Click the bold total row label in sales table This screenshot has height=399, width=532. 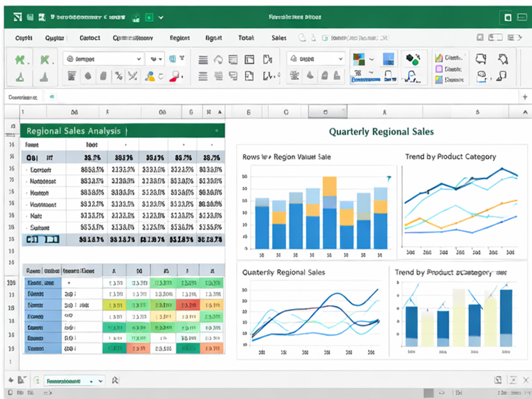[x=43, y=239]
